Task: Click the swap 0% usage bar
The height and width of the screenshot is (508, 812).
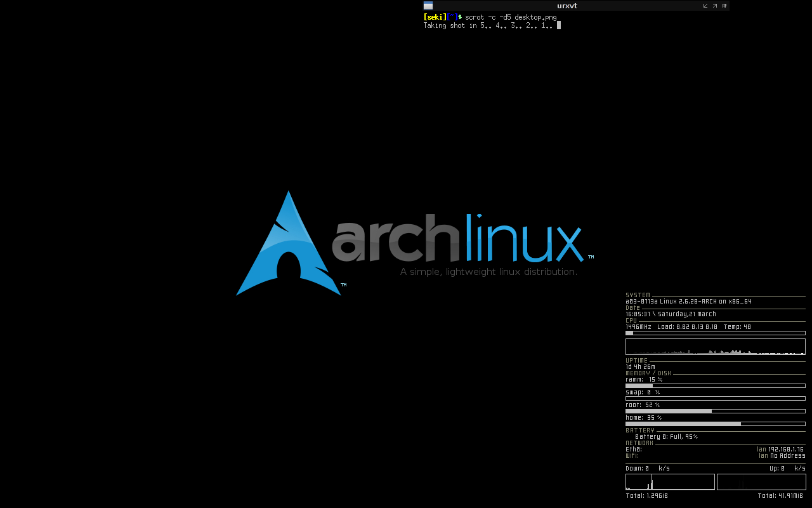Action: point(715,398)
